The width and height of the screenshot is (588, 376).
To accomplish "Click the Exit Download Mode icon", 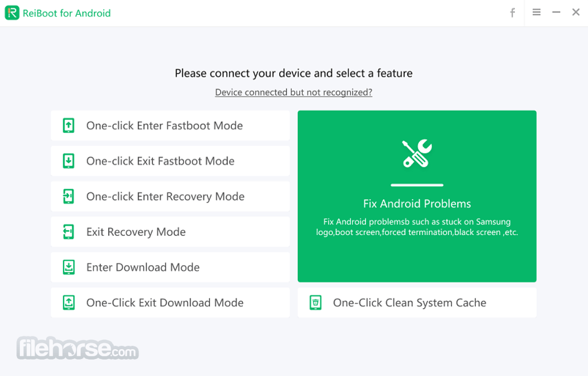I will [x=69, y=302].
